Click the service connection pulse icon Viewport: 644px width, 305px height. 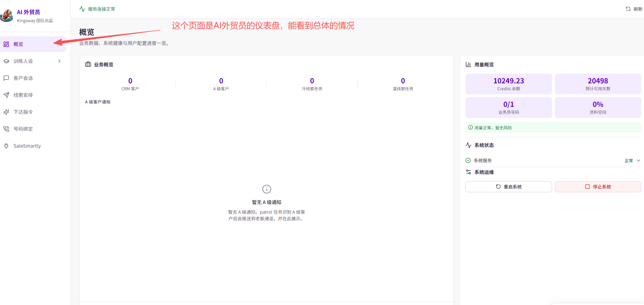(82, 9)
